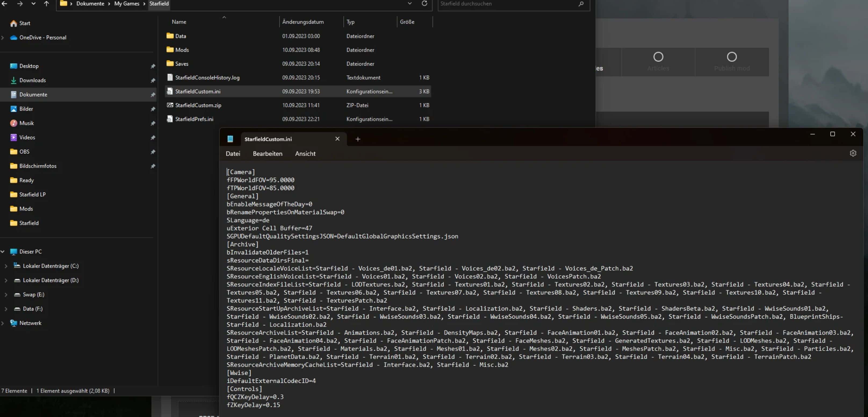Select the Publish mod radio circle
This screenshot has height=417, width=868.
[732, 57]
